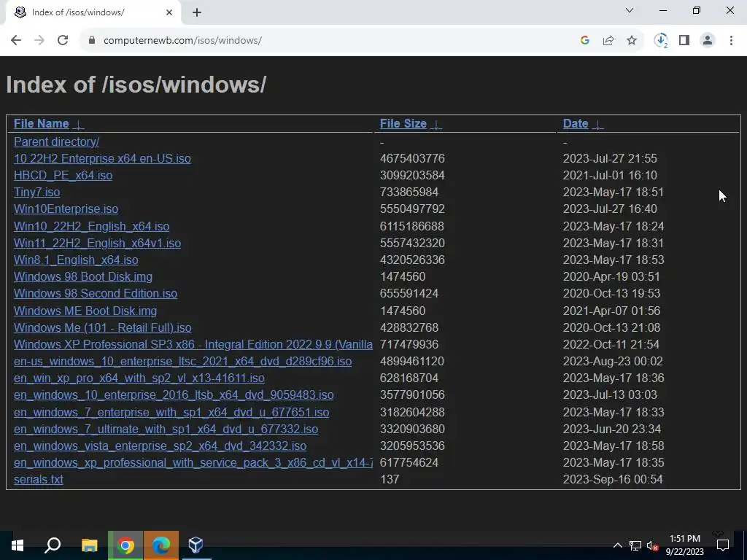747x560 pixels.
Task: Download HBCD_PE_x64.iso
Action: [63, 175]
